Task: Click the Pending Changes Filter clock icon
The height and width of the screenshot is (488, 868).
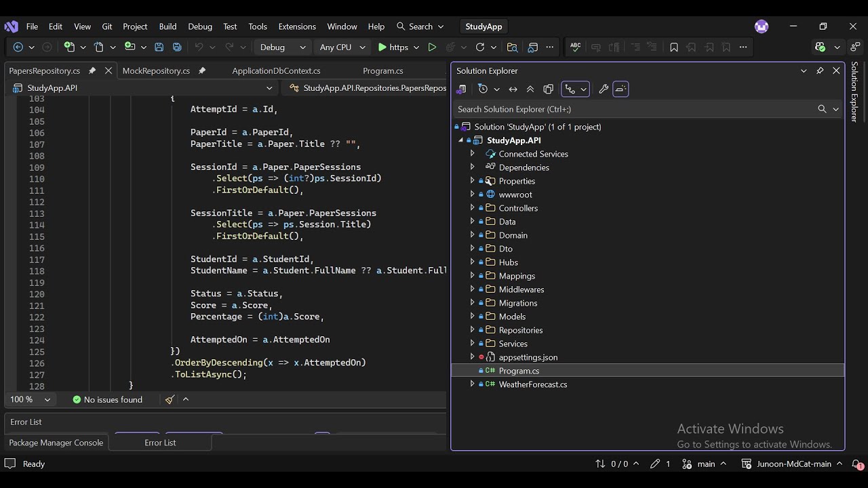Action: tap(483, 89)
